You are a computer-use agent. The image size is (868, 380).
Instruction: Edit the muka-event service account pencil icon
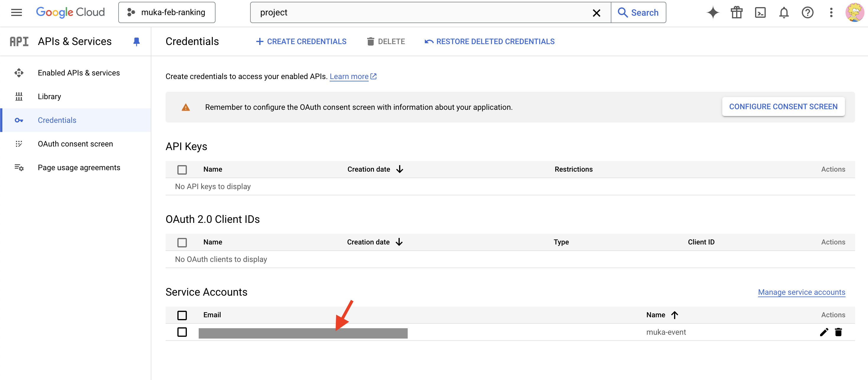824,332
